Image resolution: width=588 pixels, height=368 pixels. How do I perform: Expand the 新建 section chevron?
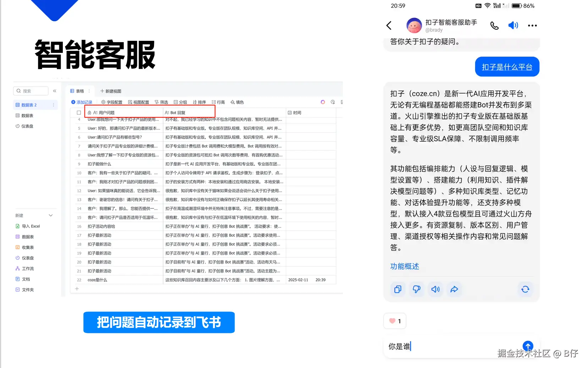coord(51,215)
